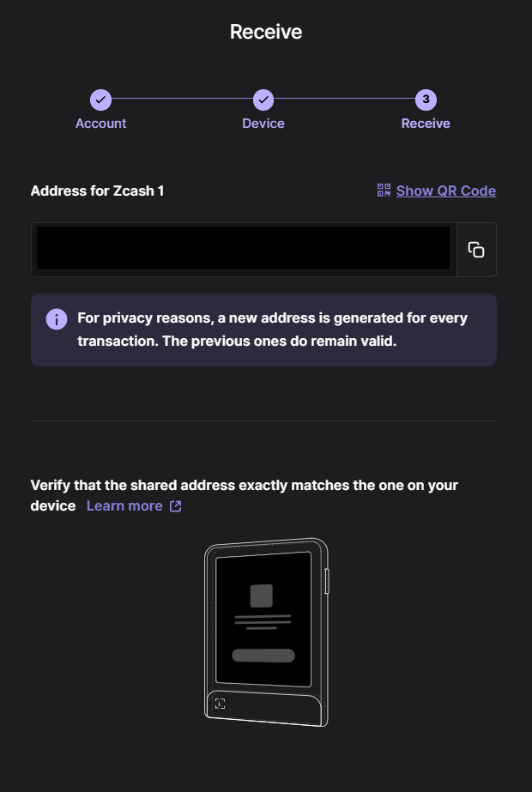Click the square icon on device screen
This screenshot has width=532, height=792.
click(261, 595)
